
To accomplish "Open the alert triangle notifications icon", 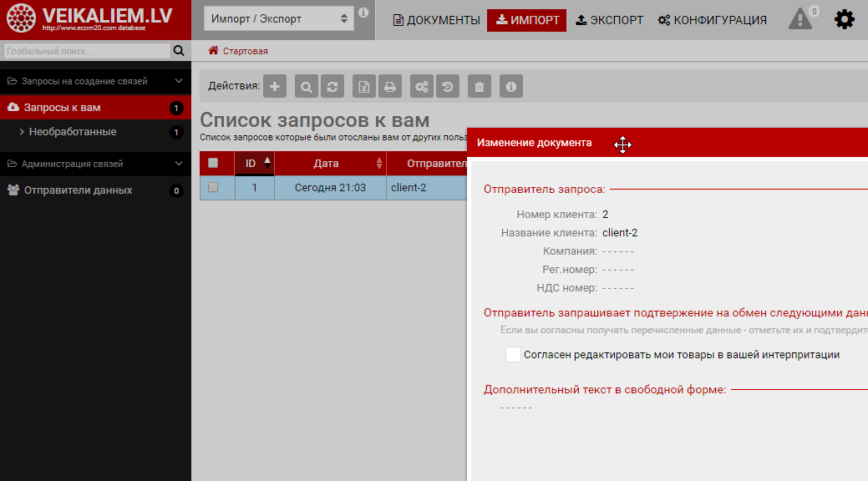I will (x=800, y=19).
